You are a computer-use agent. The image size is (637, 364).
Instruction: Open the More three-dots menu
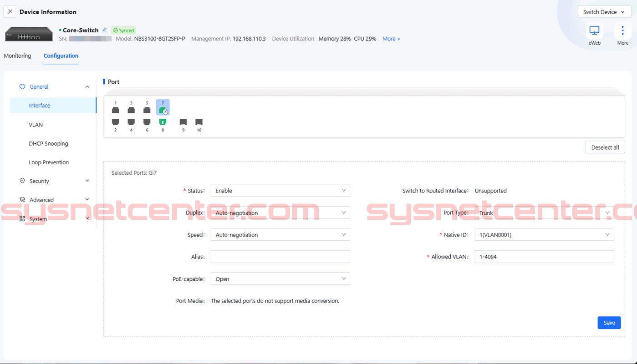click(x=622, y=31)
